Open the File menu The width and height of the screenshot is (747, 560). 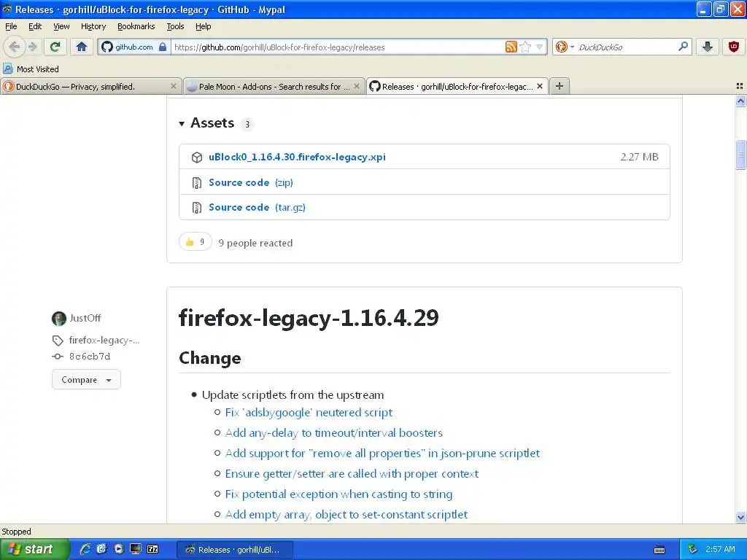click(11, 26)
